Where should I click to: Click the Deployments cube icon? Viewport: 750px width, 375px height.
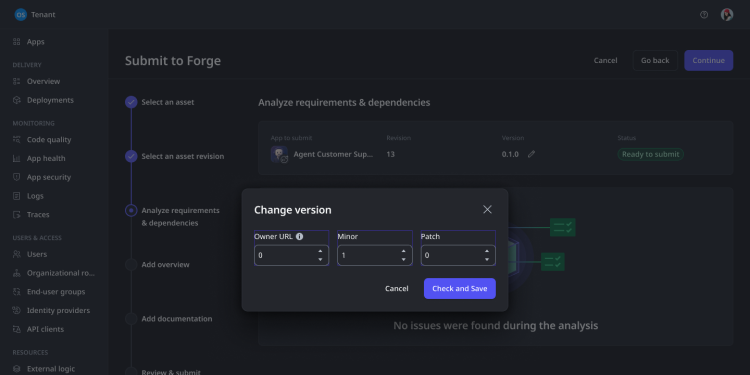click(x=17, y=100)
